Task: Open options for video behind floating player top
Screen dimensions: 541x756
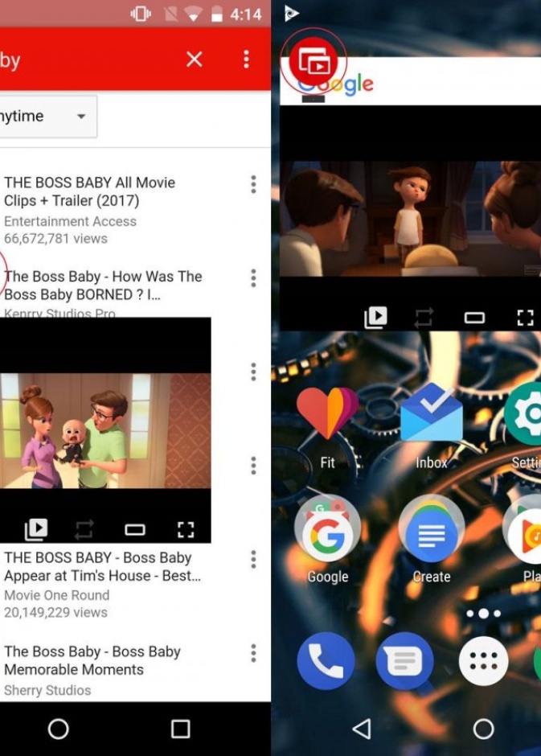Action: tap(253, 372)
